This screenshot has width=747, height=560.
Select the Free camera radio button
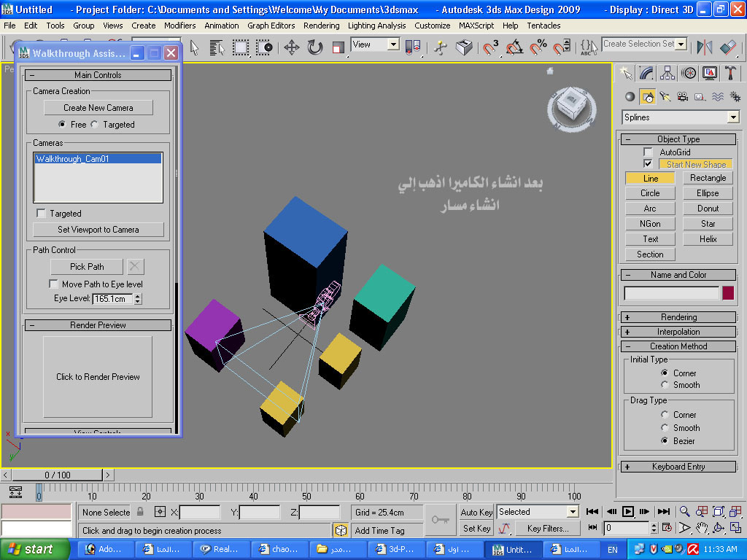pos(62,124)
